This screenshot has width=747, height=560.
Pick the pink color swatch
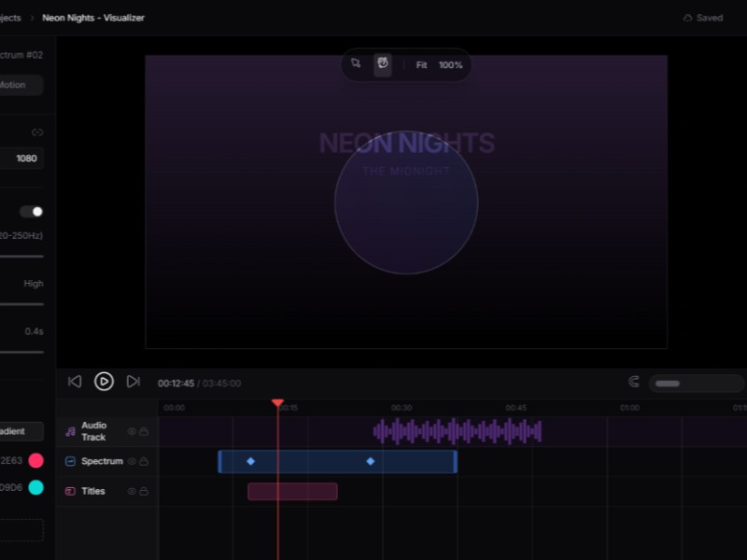36,460
